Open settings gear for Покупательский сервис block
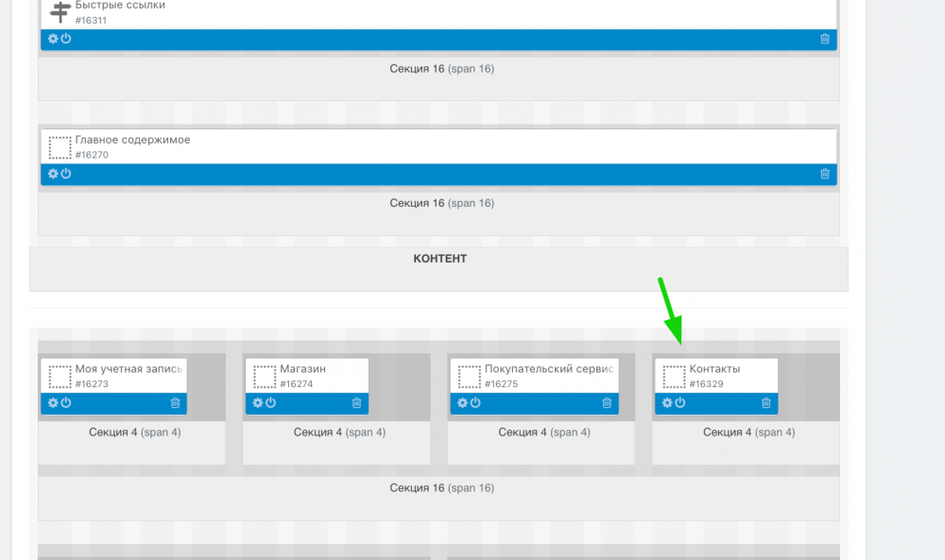Screen dimensions: 945x560 (x=462, y=403)
